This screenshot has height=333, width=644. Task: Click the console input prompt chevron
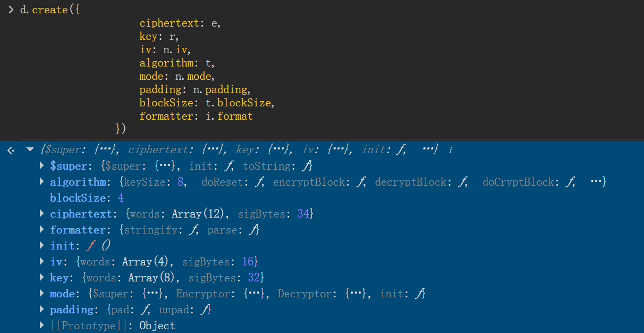point(11,10)
